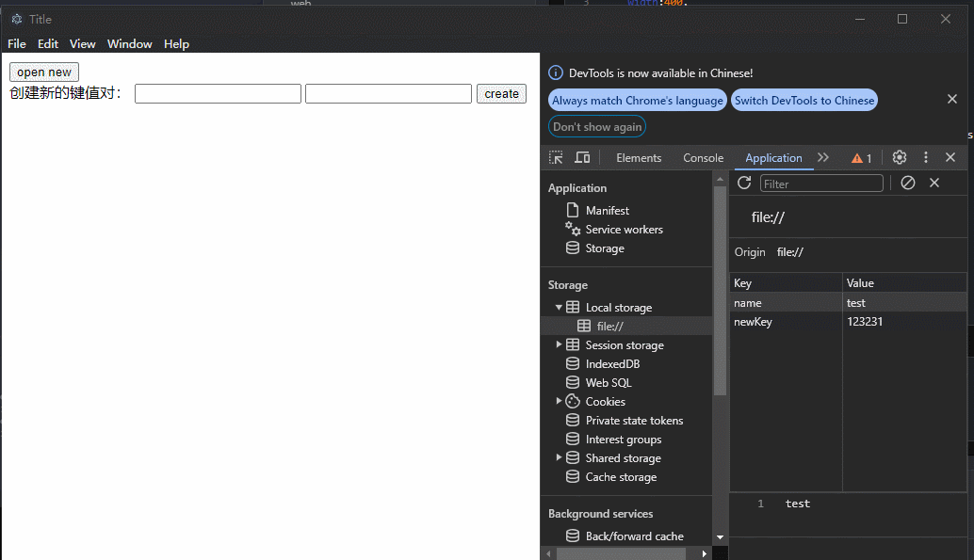
Task: Open Storage under Application section
Action: pos(605,248)
